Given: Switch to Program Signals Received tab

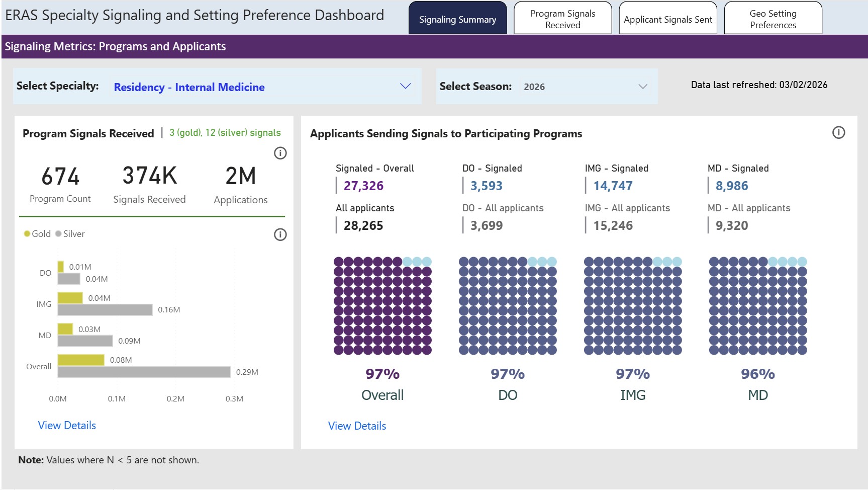Looking at the screenshot, I should coord(562,19).
